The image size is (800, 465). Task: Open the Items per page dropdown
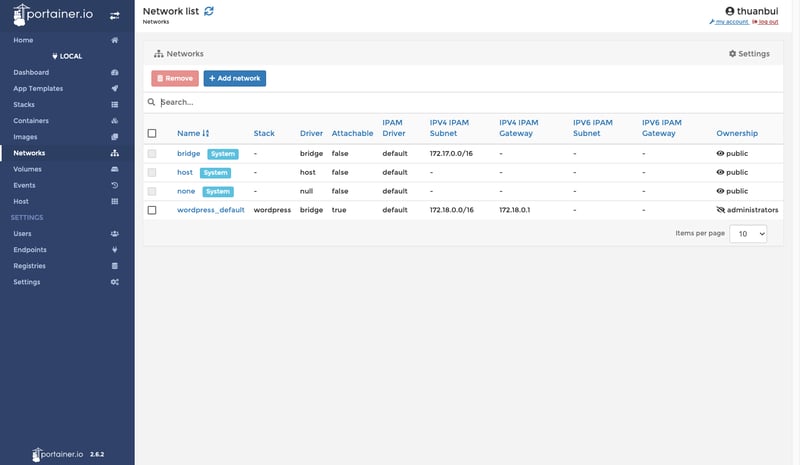748,233
